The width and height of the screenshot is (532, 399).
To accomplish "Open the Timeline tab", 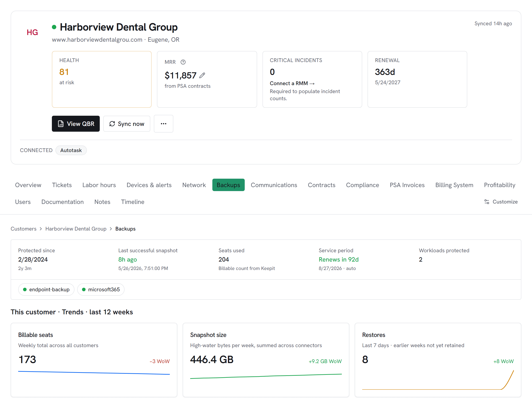I will [133, 202].
